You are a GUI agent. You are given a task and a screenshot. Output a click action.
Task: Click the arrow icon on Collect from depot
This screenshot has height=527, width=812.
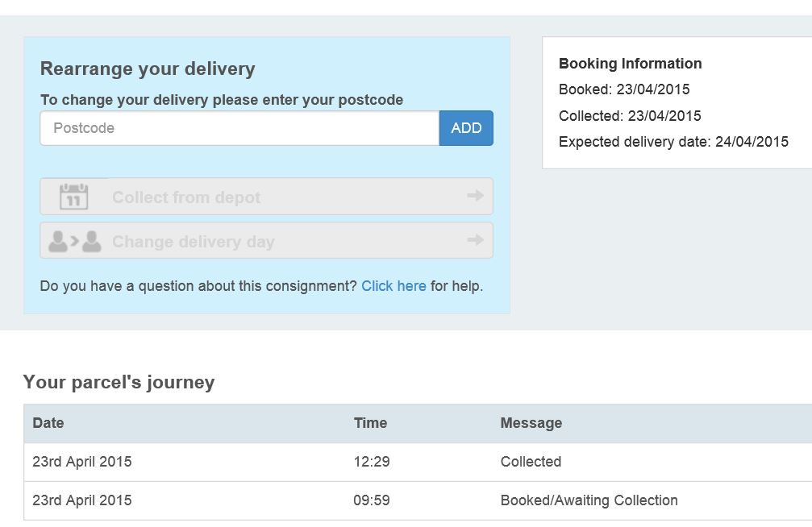click(475, 195)
